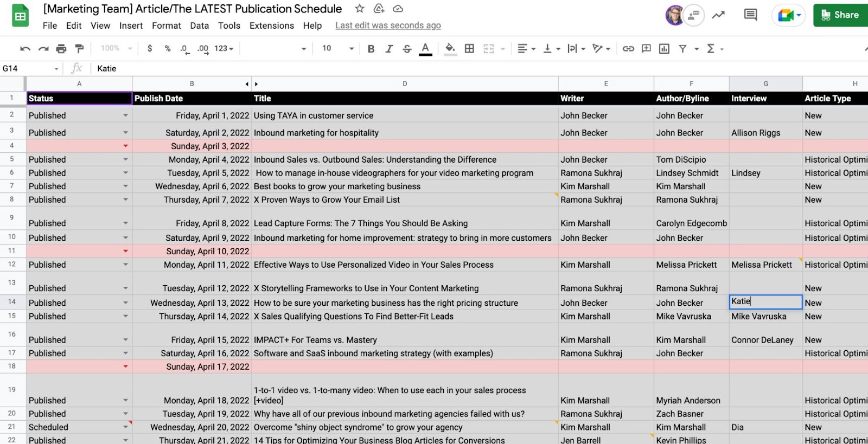The height and width of the screenshot is (444, 868).
Task: Open the text wrapping dropdown
Action: click(x=576, y=49)
